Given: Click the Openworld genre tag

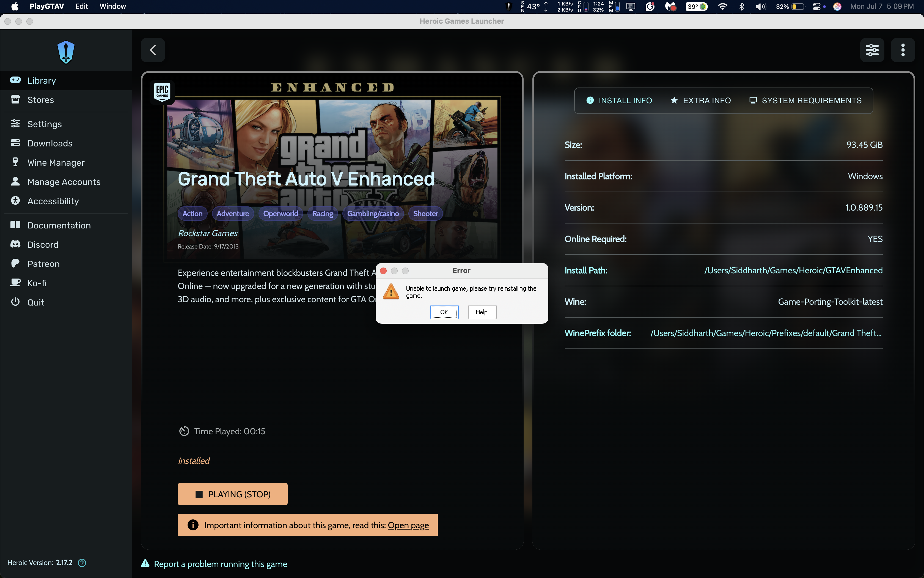Looking at the screenshot, I should point(280,214).
